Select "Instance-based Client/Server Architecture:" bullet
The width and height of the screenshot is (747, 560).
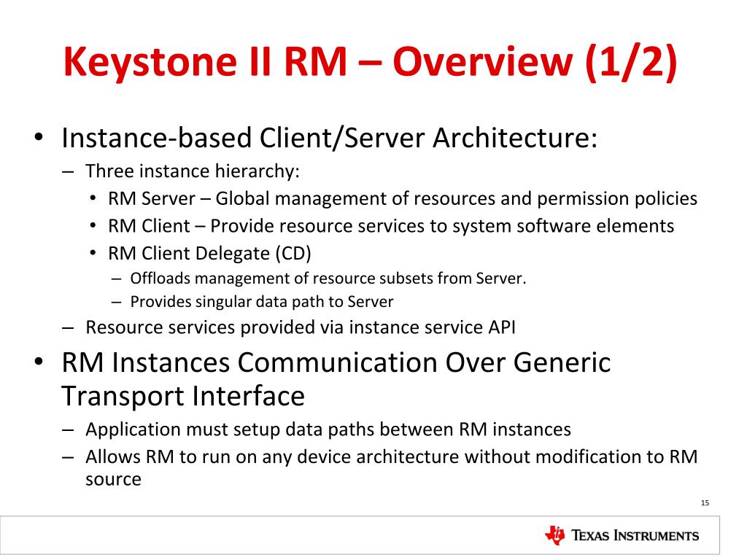(329, 138)
